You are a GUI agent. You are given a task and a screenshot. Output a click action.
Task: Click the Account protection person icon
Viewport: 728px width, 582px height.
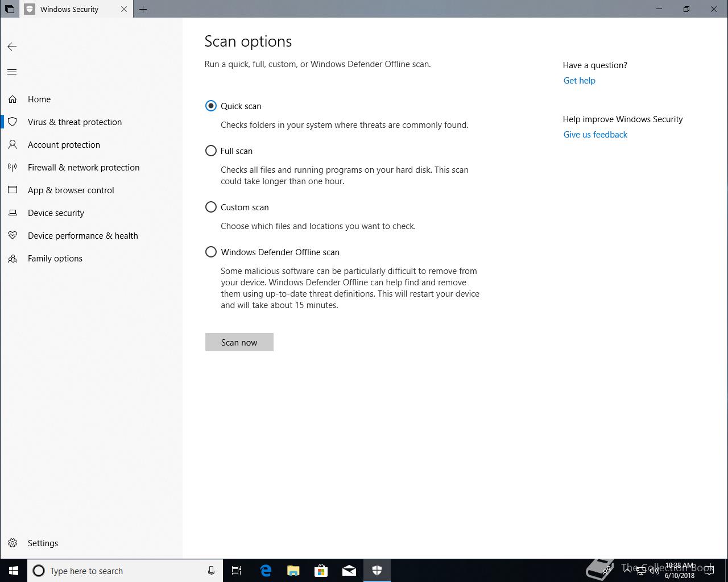click(13, 144)
